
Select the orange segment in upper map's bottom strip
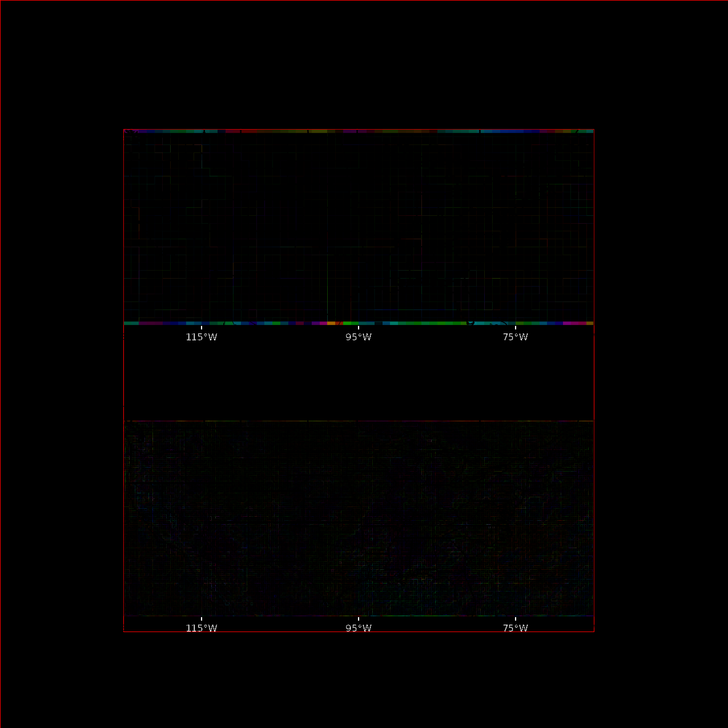[x=331, y=323]
